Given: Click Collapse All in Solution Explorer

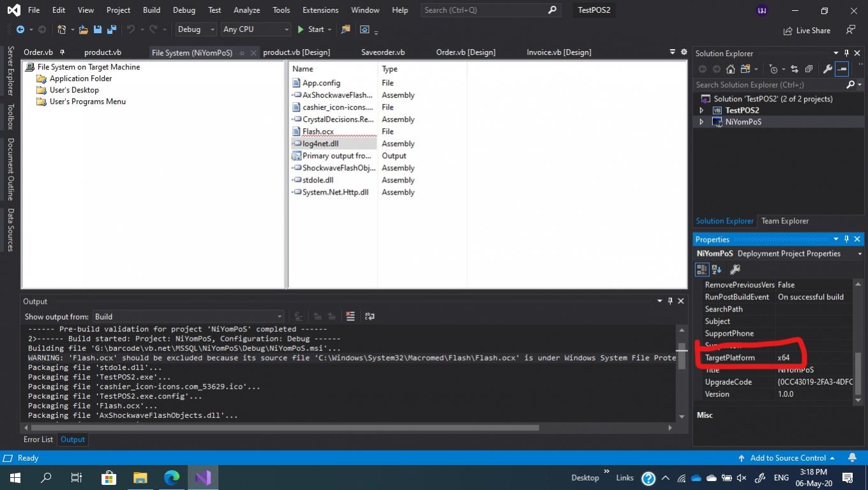Looking at the screenshot, I should [809, 69].
